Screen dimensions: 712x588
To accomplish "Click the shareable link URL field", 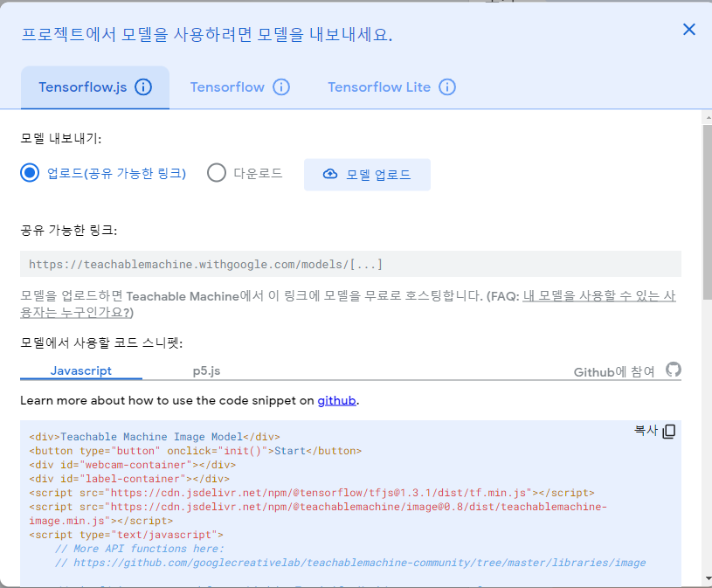I will pos(350,264).
